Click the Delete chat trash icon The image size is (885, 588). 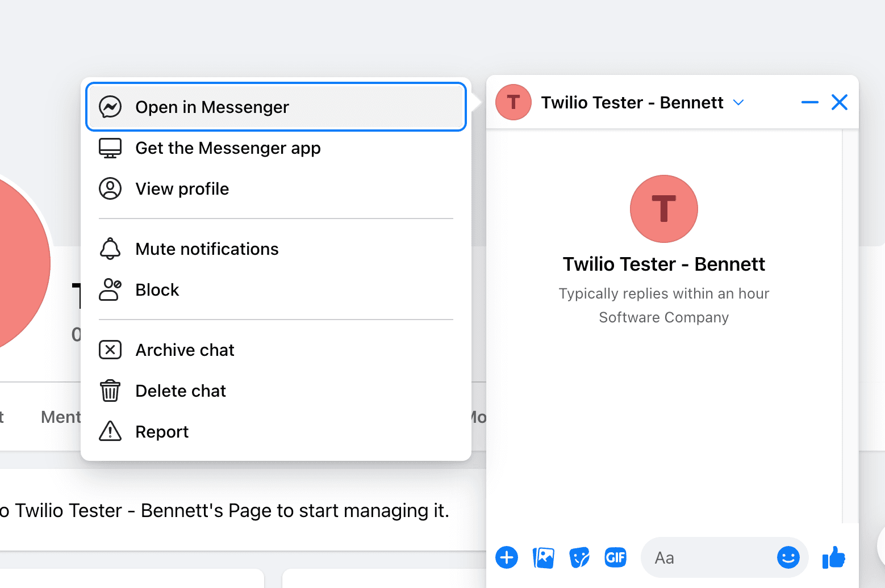(110, 390)
